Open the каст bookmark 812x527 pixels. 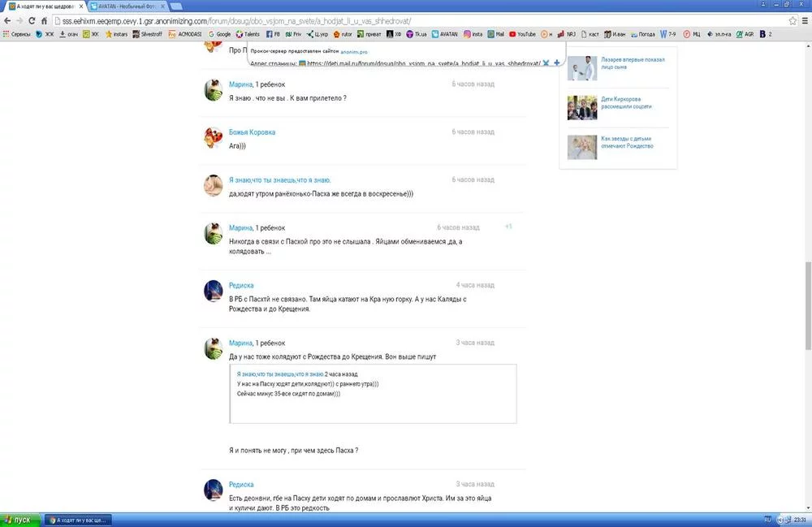(590, 34)
